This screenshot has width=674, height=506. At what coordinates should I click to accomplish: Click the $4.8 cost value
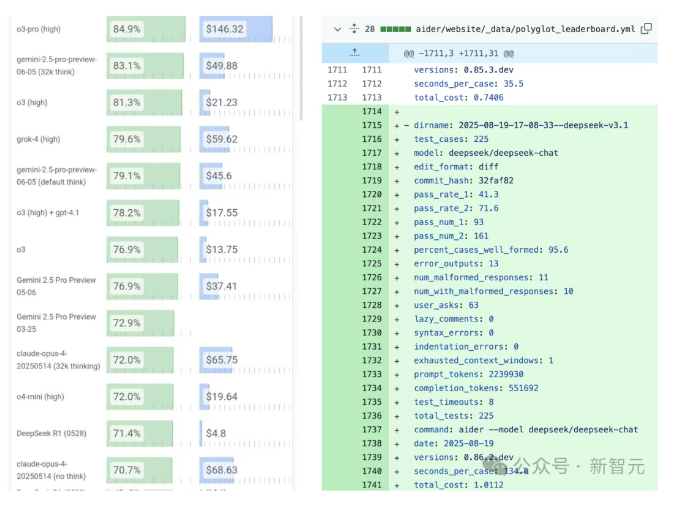pos(216,433)
